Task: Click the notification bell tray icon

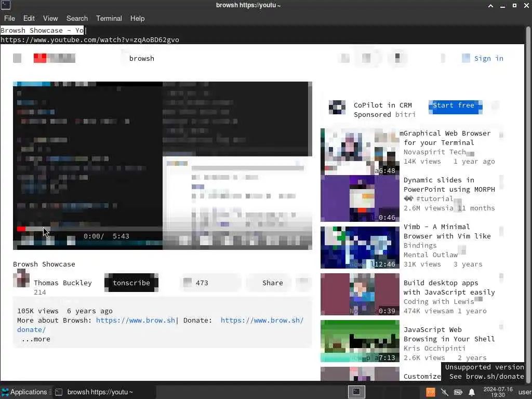Action: click(x=472, y=392)
